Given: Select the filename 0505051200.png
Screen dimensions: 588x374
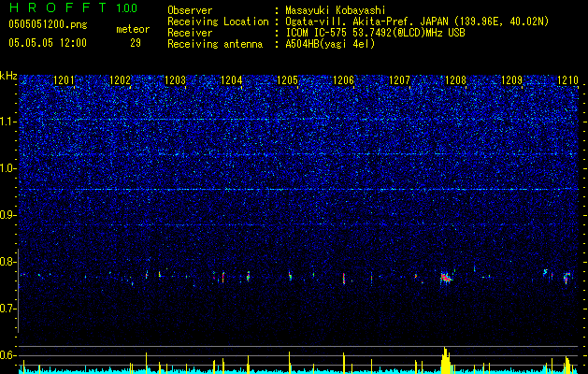Looking at the screenshot, I should coord(48,24).
